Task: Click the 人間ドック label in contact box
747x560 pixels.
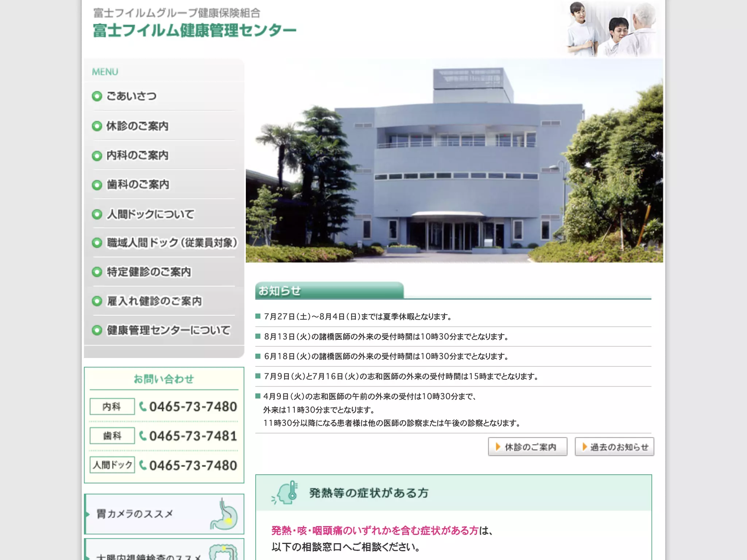Action: click(x=112, y=465)
